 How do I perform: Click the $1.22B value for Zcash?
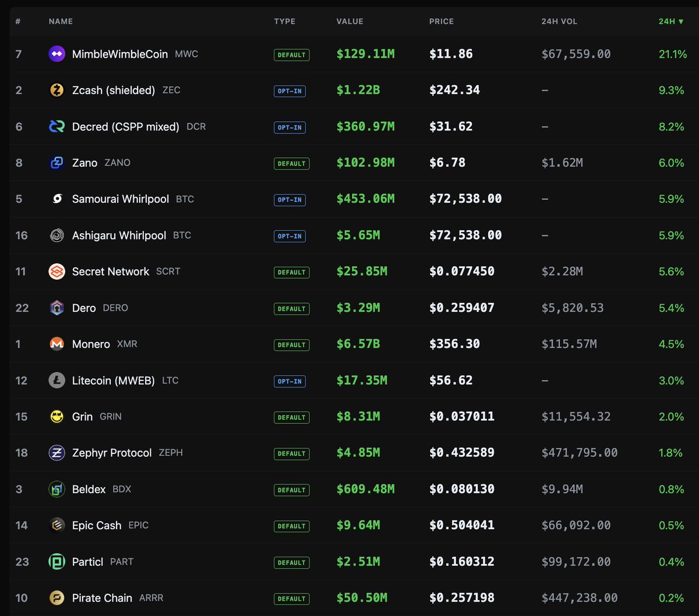pos(358,90)
